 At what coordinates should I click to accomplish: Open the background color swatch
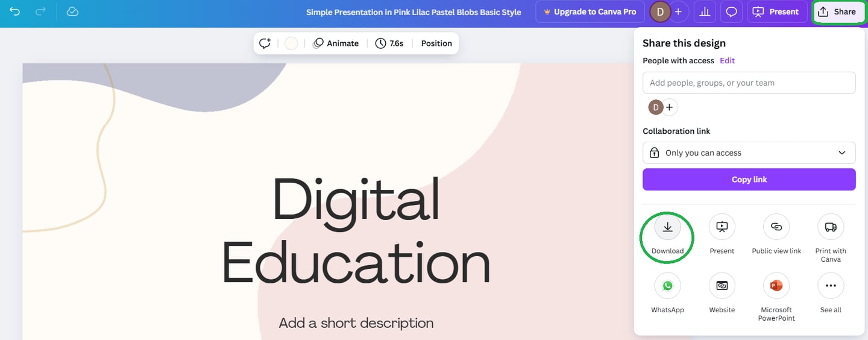pyautogui.click(x=291, y=43)
